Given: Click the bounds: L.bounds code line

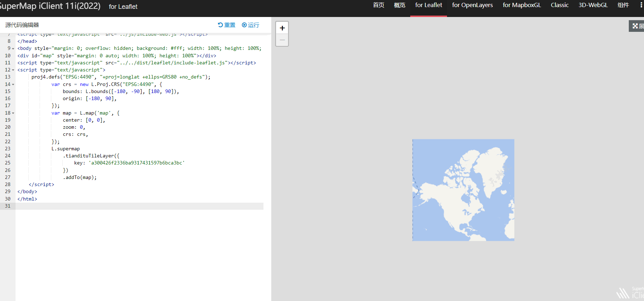Looking at the screenshot, I should [x=121, y=91].
